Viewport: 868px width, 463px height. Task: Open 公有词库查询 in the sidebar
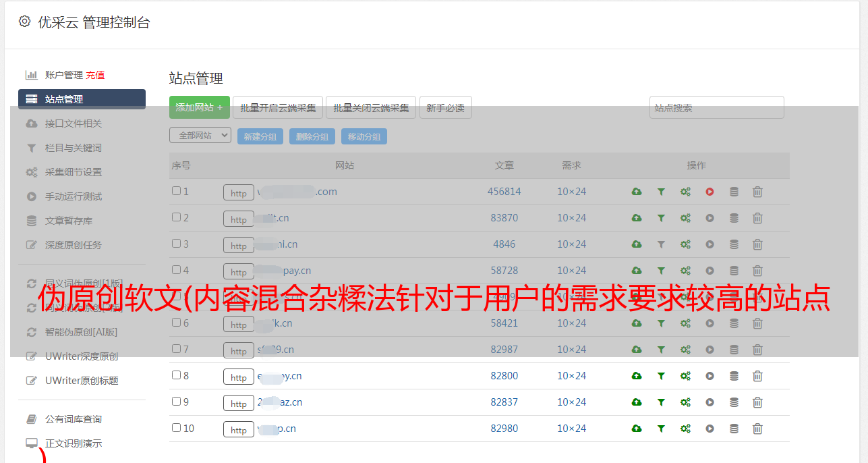click(x=74, y=419)
